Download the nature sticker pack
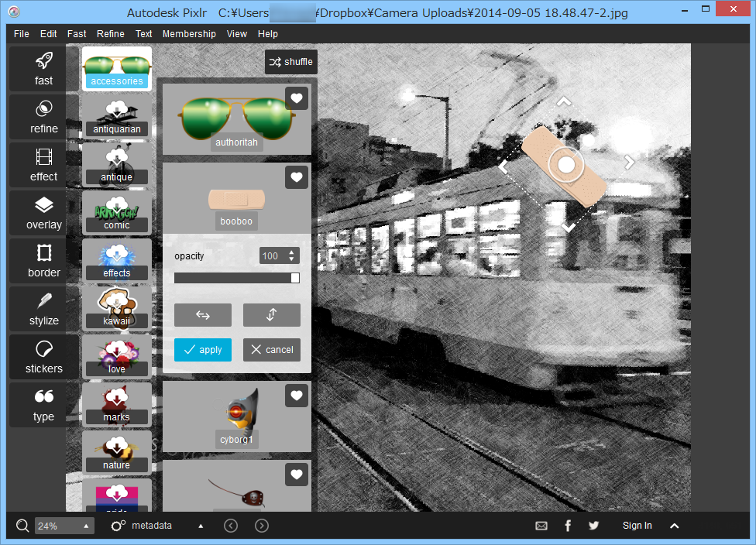756x545 pixels. click(117, 453)
